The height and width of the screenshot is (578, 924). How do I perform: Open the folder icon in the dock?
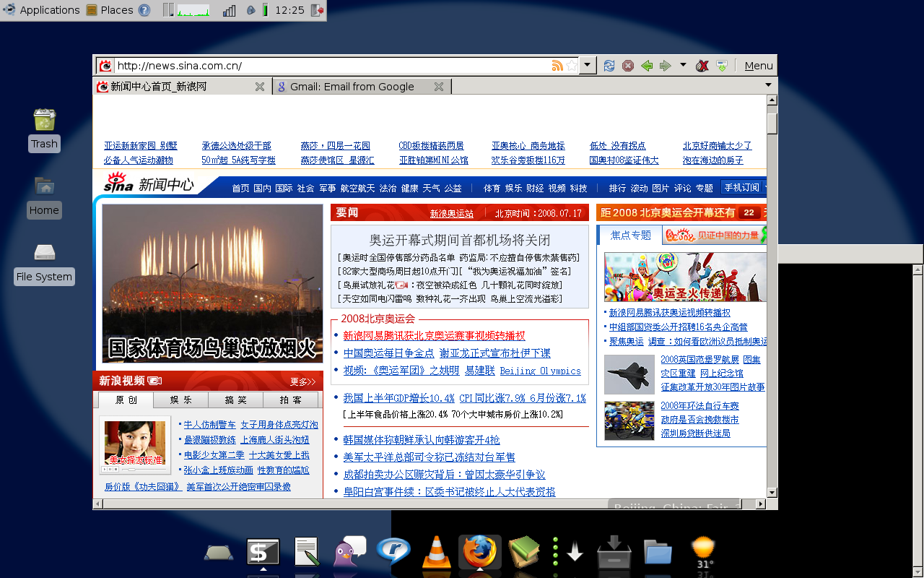tap(658, 552)
